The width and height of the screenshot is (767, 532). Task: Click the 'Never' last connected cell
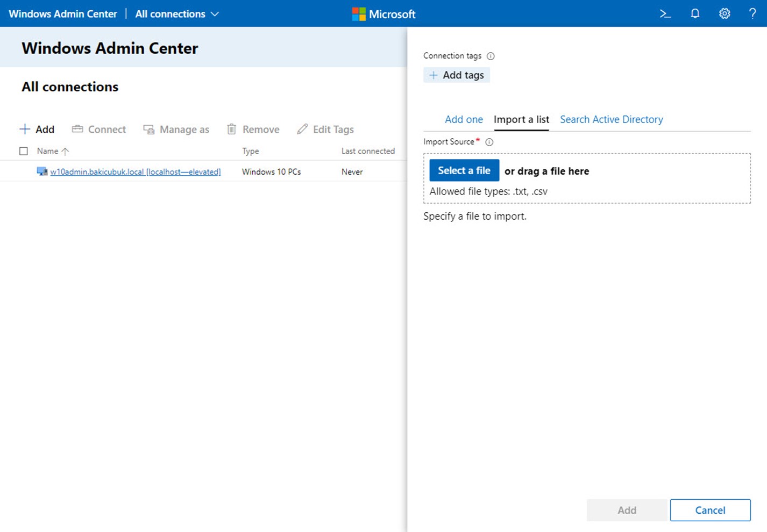(x=352, y=172)
